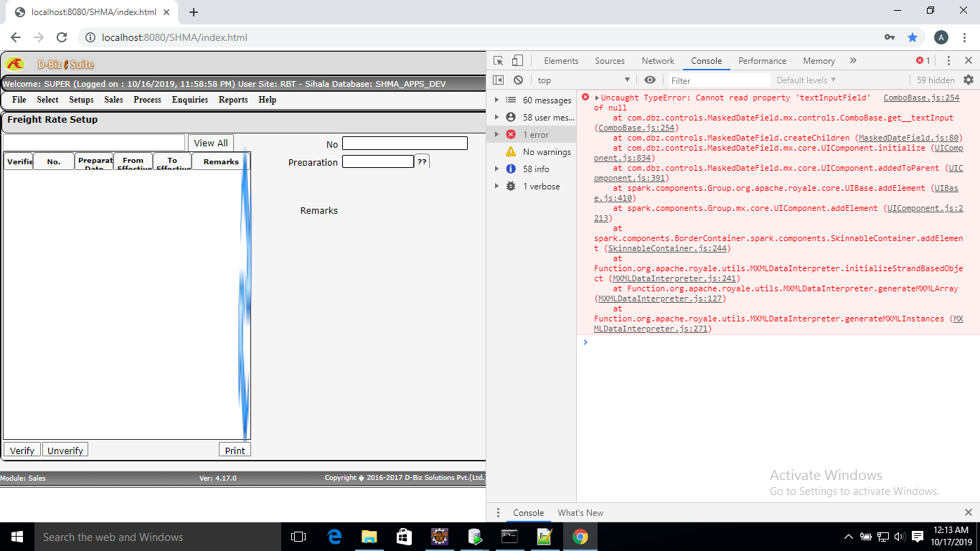Click the ComboBase.js:254 source link

[x=921, y=98]
